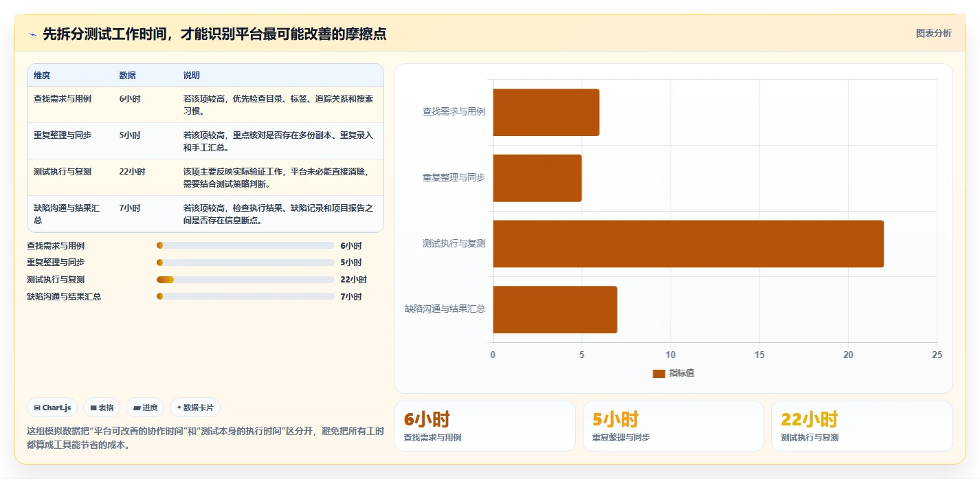The height and width of the screenshot is (479, 980).
Task: Click 测试执行与复测 in the table
Action: [63, 172]
